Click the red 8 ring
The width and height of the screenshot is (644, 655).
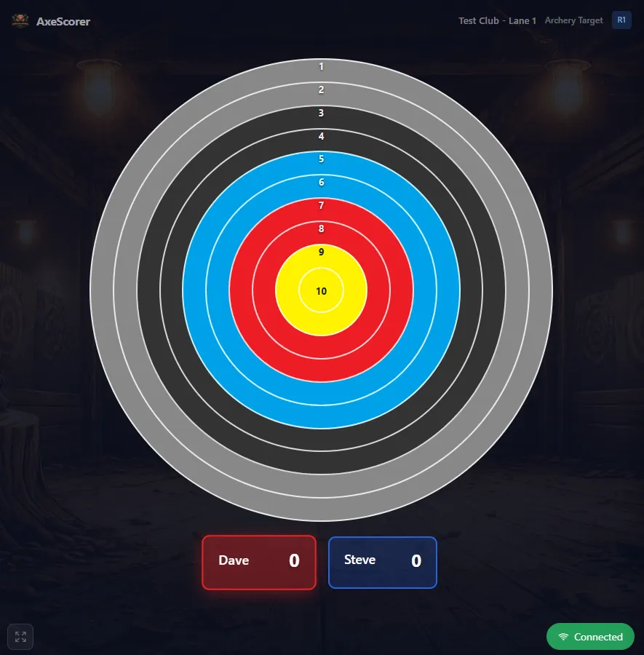(x=321, y=229)
